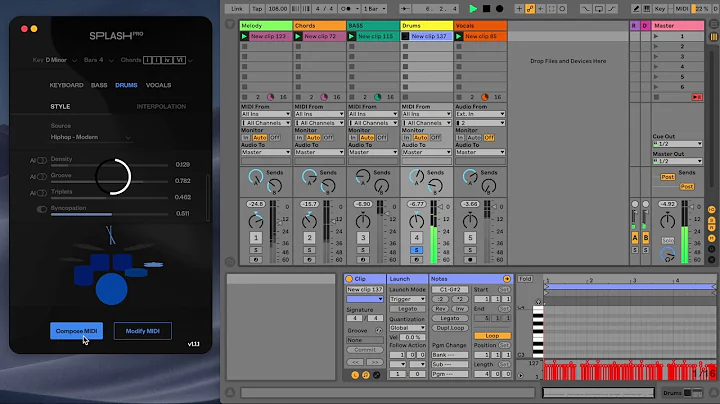Adjust the Syncopation slider
The width and height of the screenshot is (720, 404).
(109, 214)
